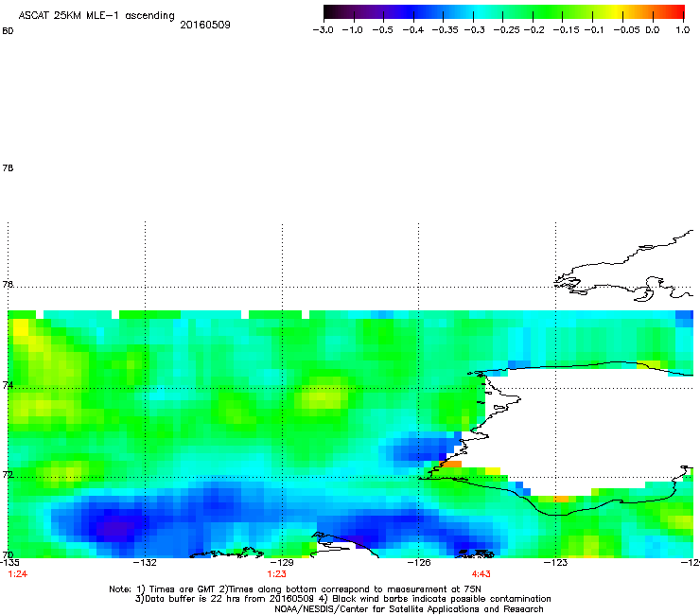Click the latitude label 72
The image size is (700, 615).
[8, 474]
